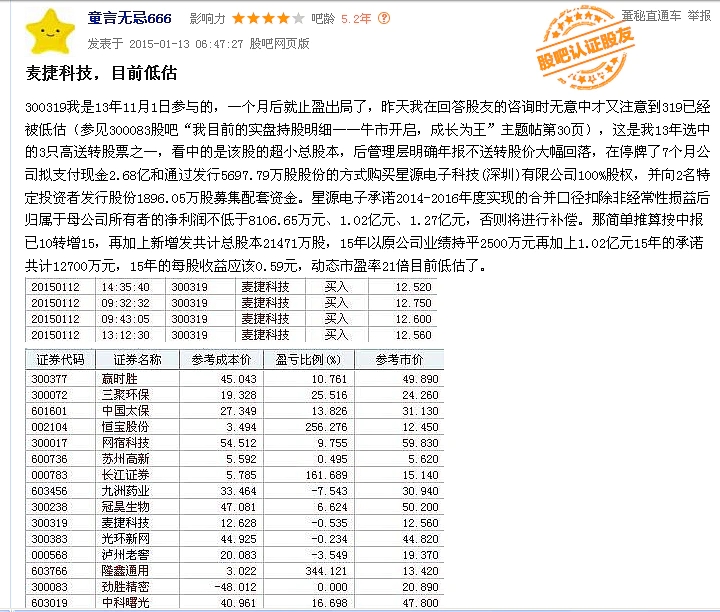Click stock name 长江证券
Screen dimensions: 720x612
125,475
